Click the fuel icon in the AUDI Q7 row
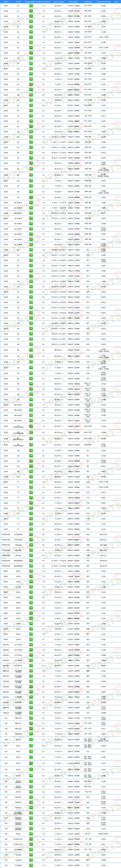 tap(31, 477)
